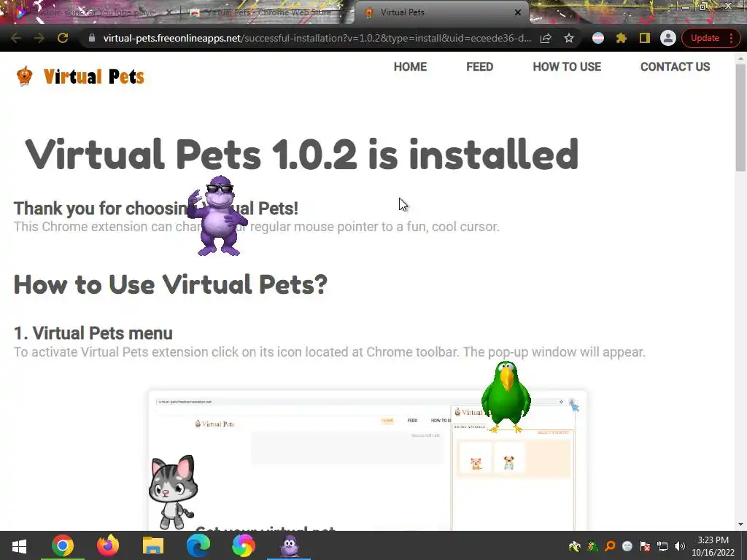
Task: Open File Explorer from taskbar
Action: [153, 545]
